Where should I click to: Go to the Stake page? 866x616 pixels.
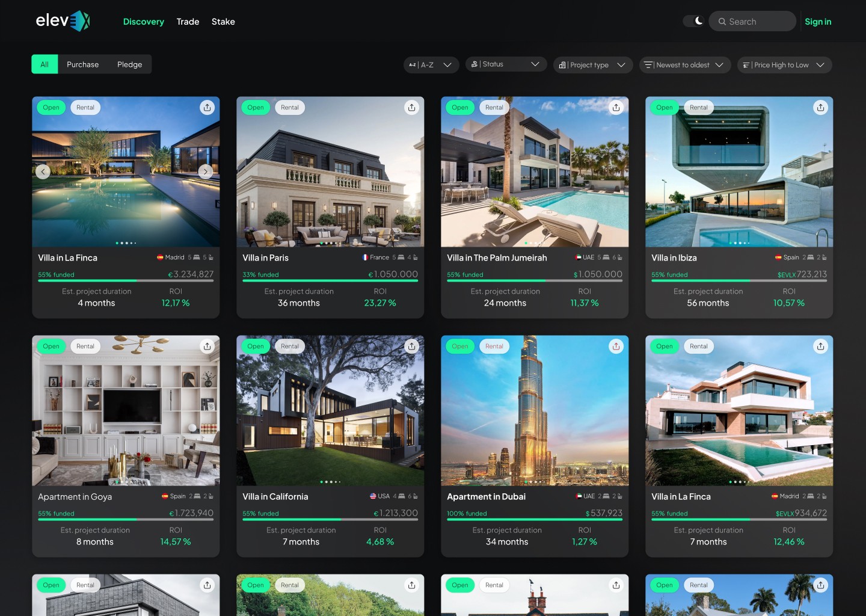[x=223, y=22]
